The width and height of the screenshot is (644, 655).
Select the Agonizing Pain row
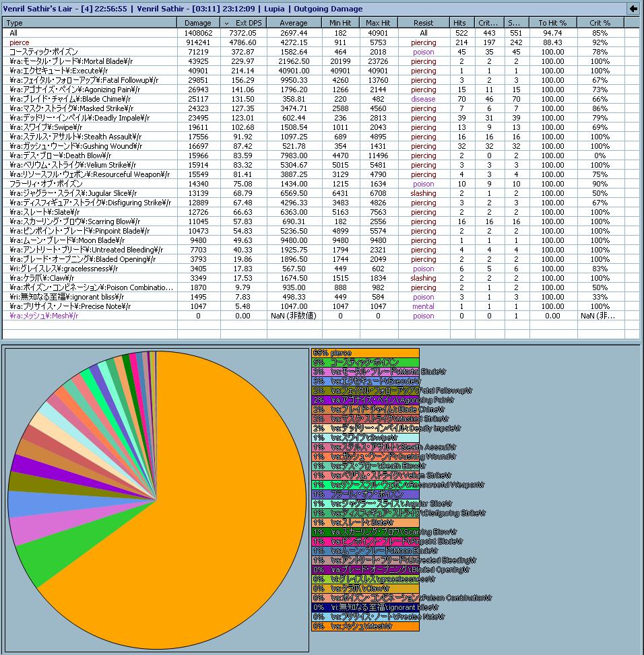tap(321, 90)
